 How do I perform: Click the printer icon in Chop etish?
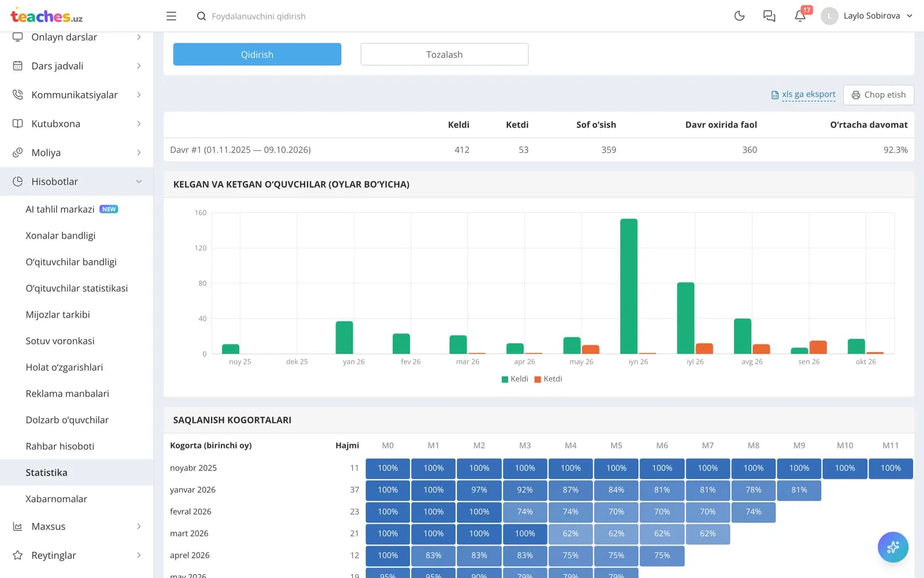pos(856,95)
